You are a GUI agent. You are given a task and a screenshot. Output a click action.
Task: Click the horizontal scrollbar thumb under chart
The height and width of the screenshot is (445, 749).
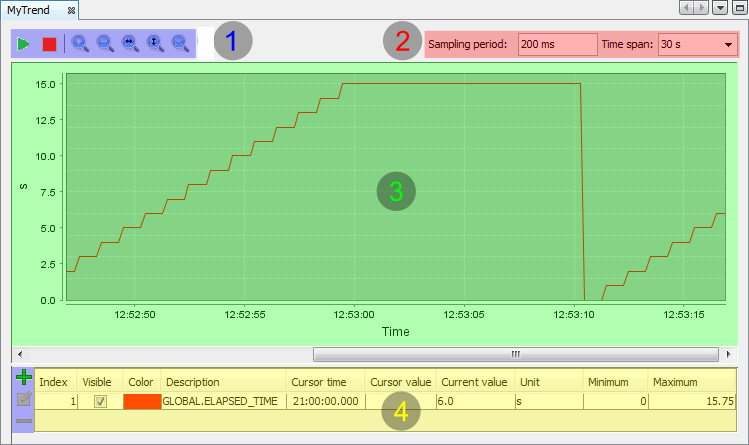point(516,354)
